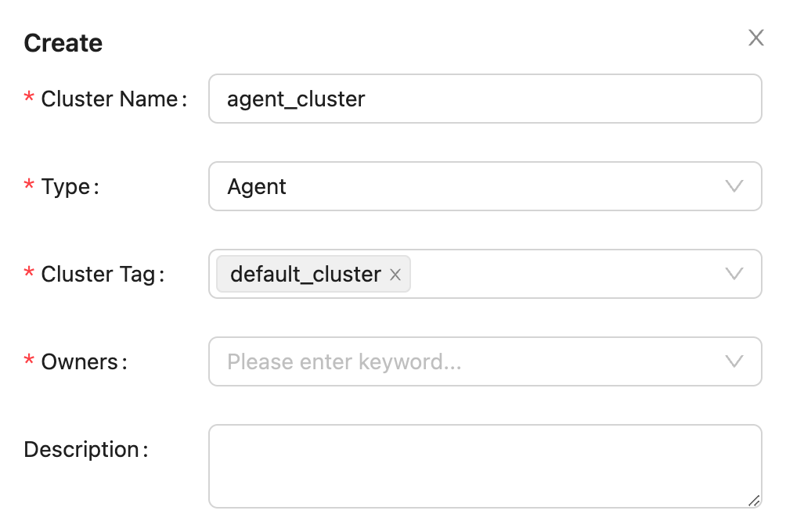Select the default_cluster tag chip text
The image size is (786, 532).
tap(305, 275)
